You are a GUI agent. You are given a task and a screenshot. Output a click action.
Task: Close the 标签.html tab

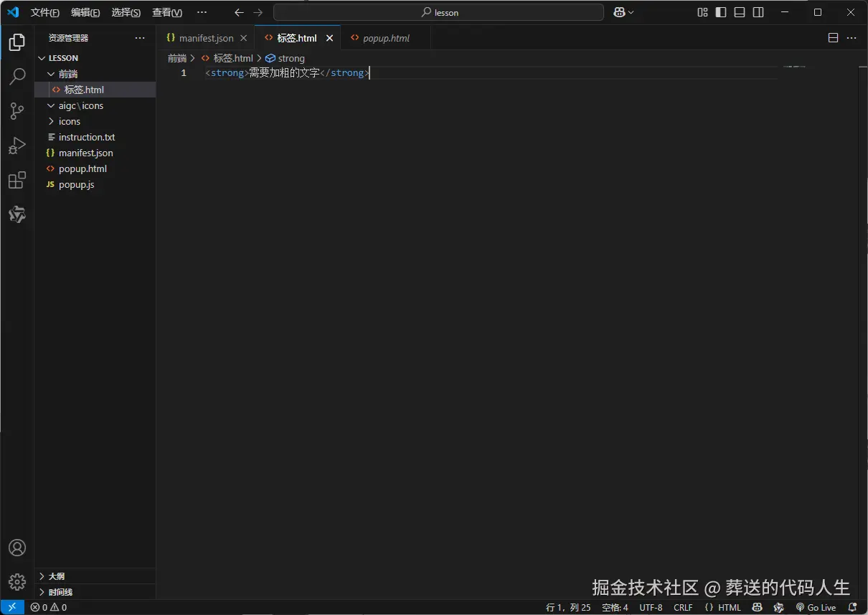pos(330,38)
